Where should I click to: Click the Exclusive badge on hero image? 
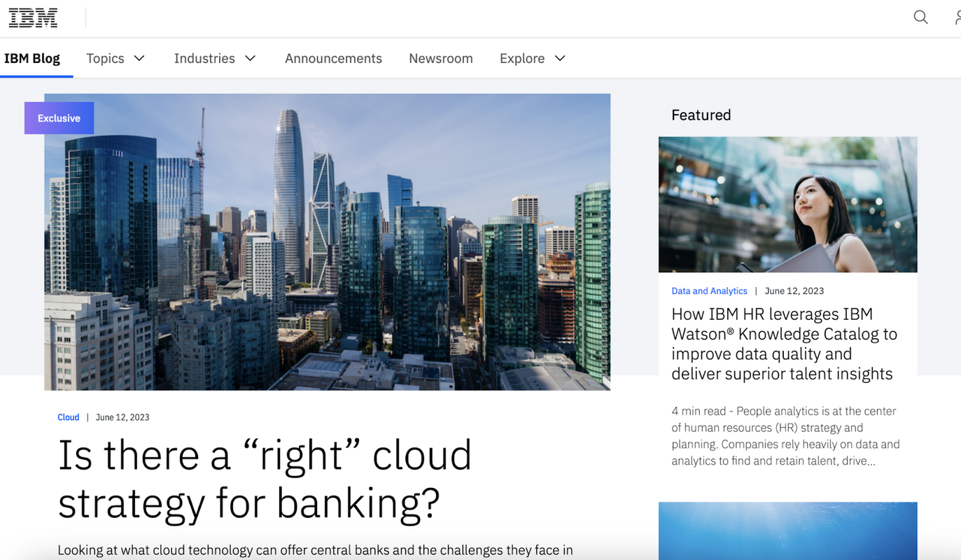[x=59, y=118]
